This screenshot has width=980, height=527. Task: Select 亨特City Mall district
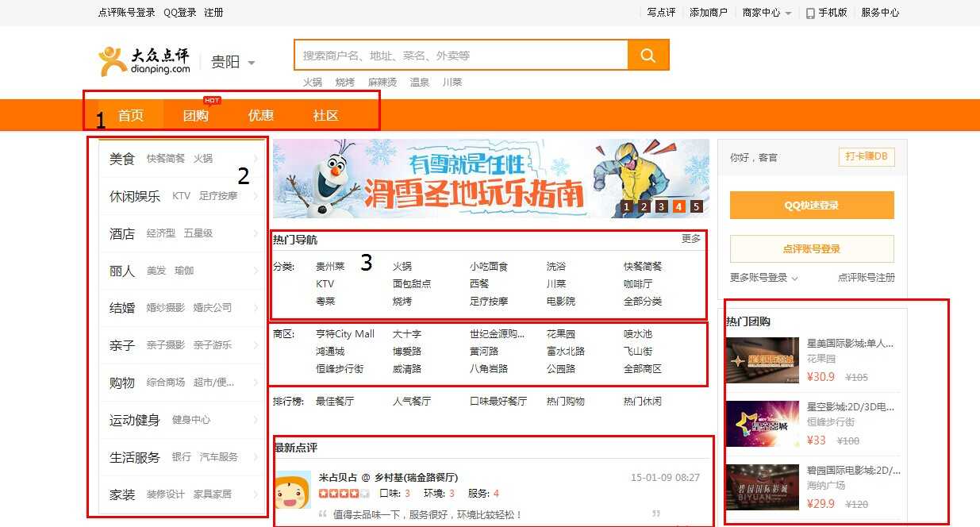tap(345, 334)
